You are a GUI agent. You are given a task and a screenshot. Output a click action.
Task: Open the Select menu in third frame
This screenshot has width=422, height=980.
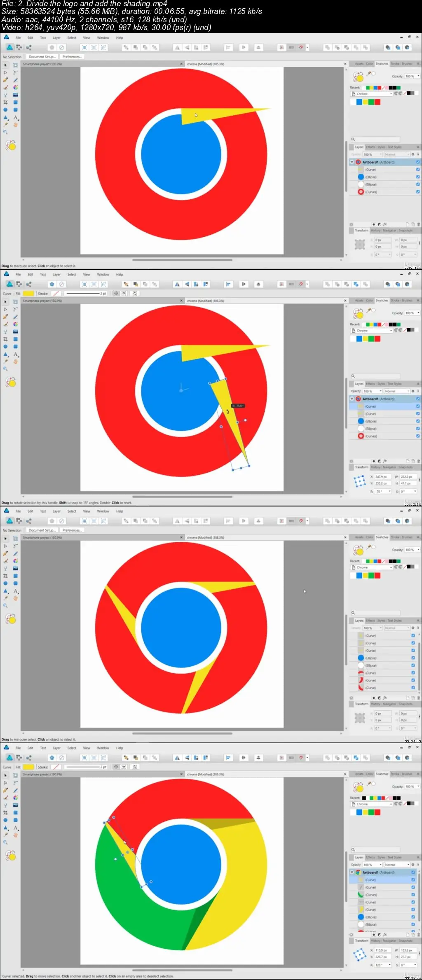pyautogui.click(x=72, y=511)
